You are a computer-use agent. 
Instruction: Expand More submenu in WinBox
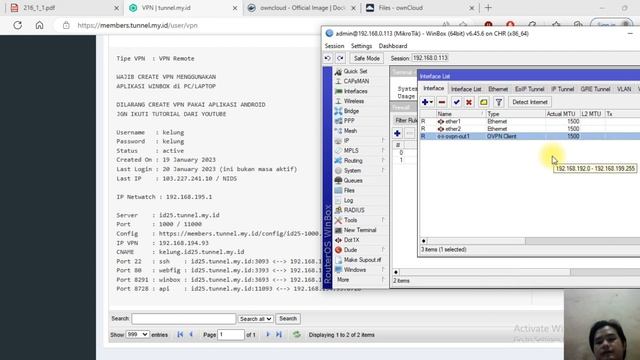[359, 280]
